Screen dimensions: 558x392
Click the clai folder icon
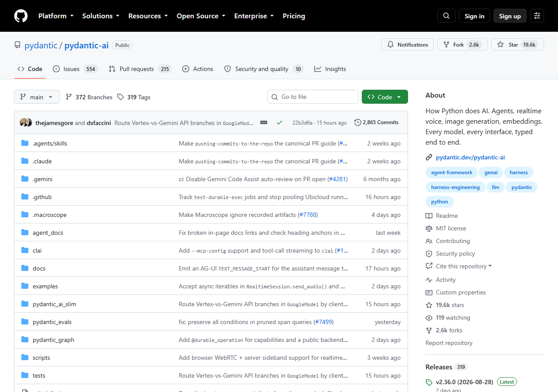[25, 250]
